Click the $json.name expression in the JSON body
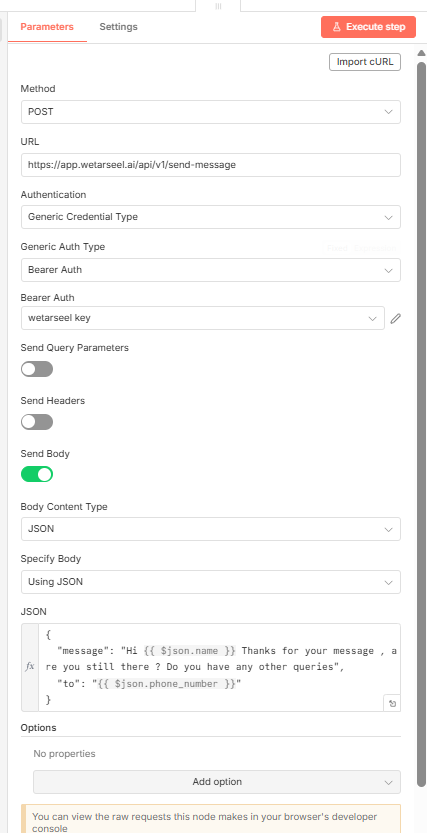Viewport: 427px width, 833px height. [x=191, y=651]
